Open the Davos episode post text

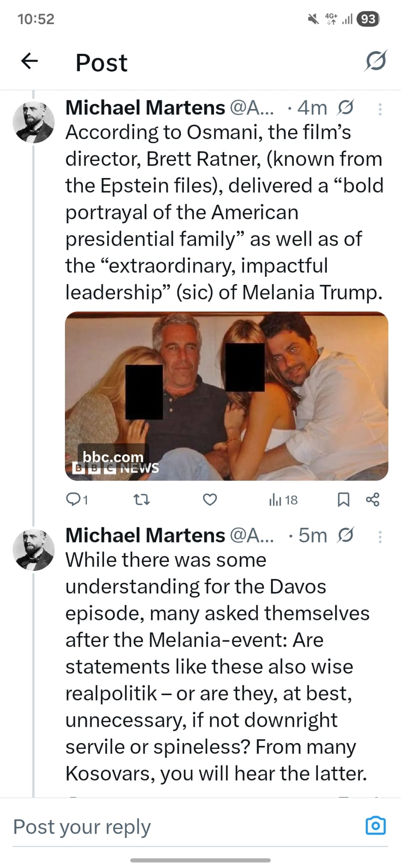coord(216,666)
